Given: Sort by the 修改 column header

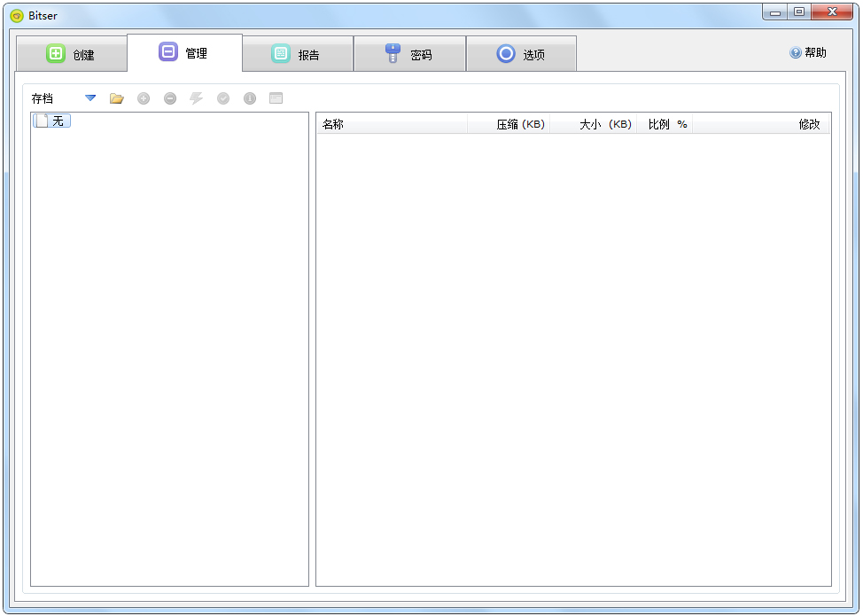Looking at the screenshot, I should coord(761,124).
